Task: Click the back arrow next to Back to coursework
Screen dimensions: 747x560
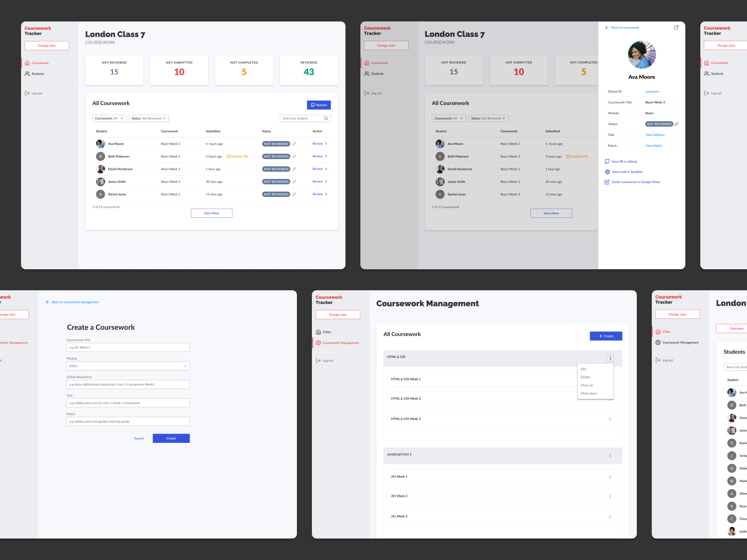Action: pyautogui.click(x=607, y=28)
